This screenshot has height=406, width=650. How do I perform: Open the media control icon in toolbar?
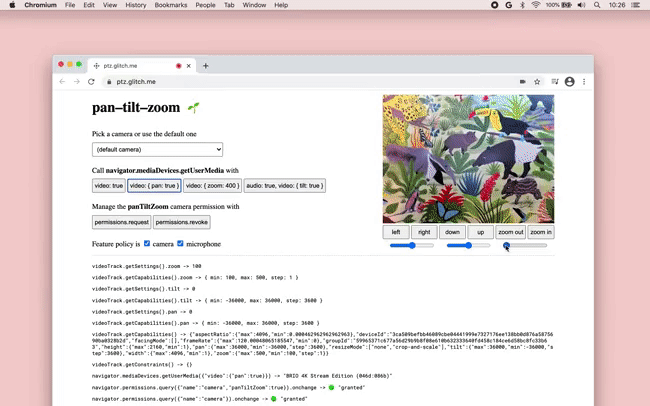[554, 81]
